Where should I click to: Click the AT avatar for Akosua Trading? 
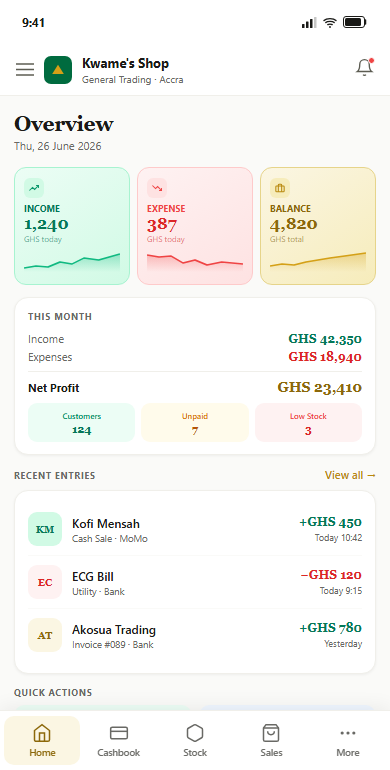(x=45, y=635)
